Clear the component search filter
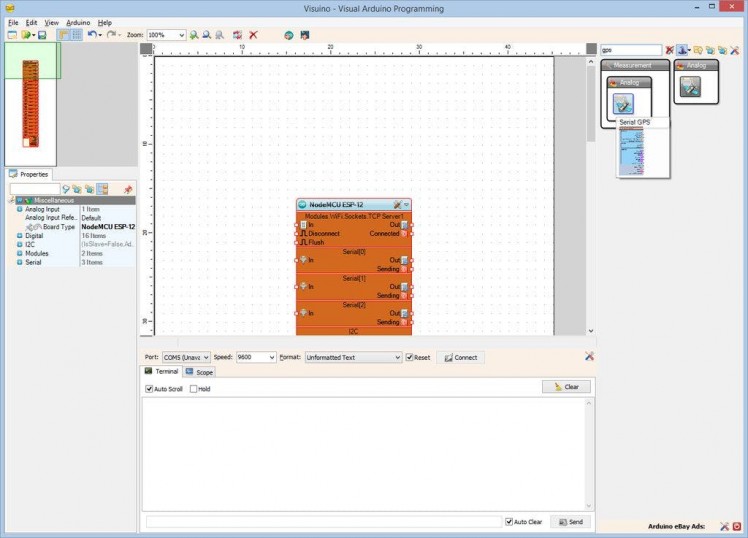This screenshot has height=538, width=748. (x=670, y=50)
